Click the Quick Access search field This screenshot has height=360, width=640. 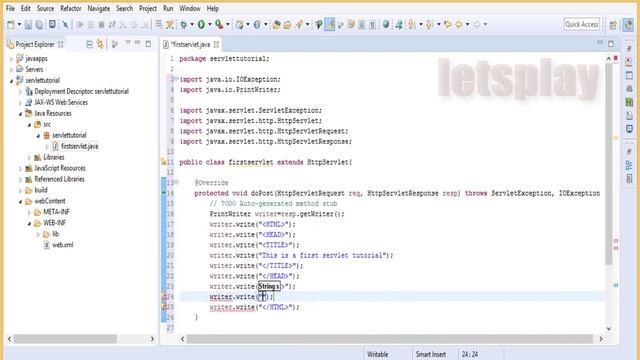tap(582, 24)
